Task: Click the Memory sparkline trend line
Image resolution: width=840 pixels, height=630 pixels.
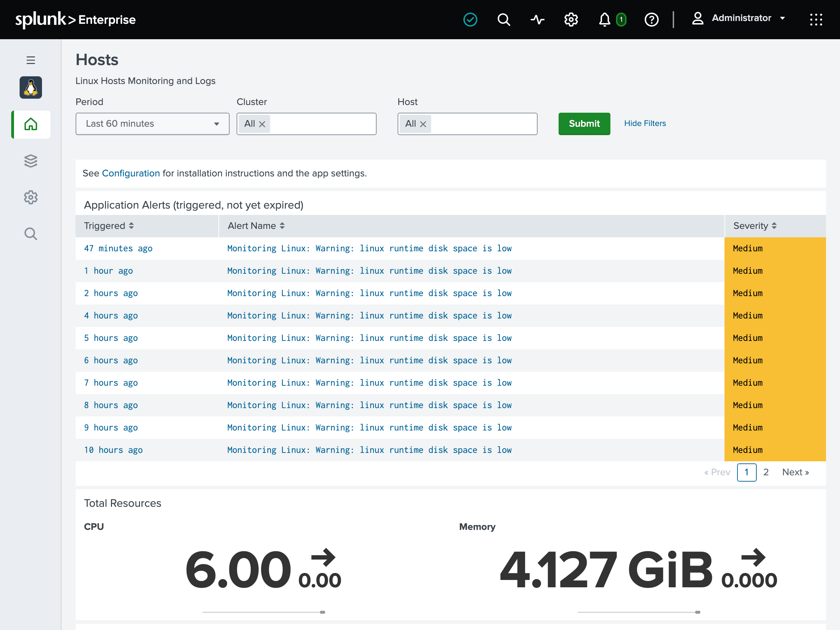Action: [639, 612]
